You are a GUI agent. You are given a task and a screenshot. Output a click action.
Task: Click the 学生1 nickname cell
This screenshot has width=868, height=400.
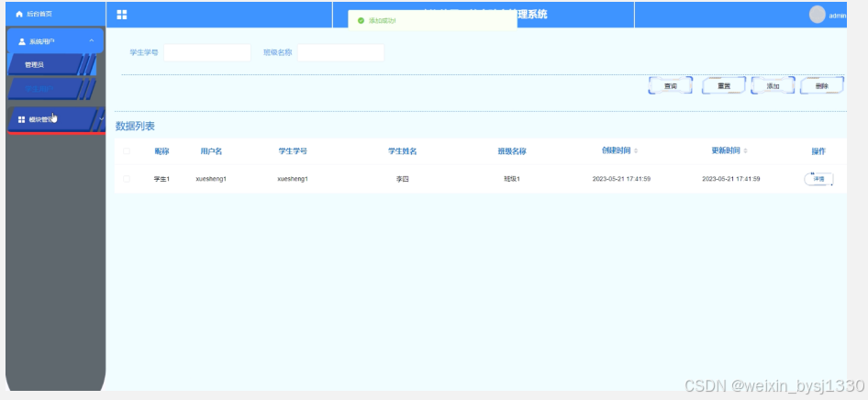pyautogui.click(x=161, y=179)
